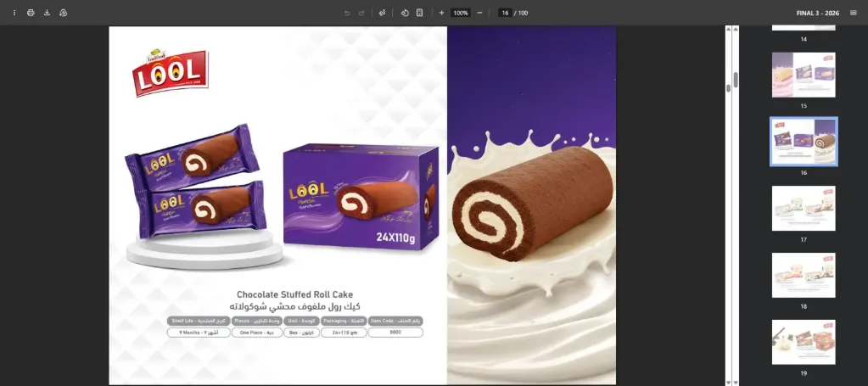868x386 pixels.
Task: Click the Print icon
Action: coord(31,13)
